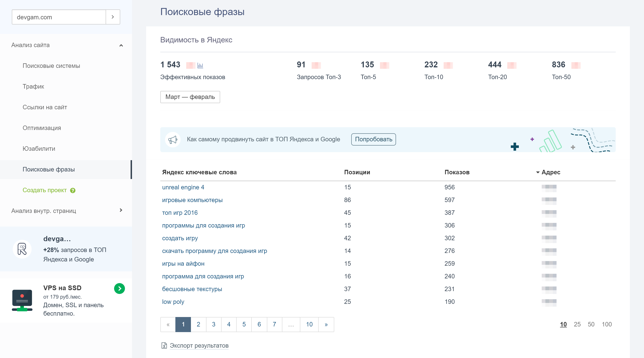Click the VPS computer illustration

pos(22,300)
